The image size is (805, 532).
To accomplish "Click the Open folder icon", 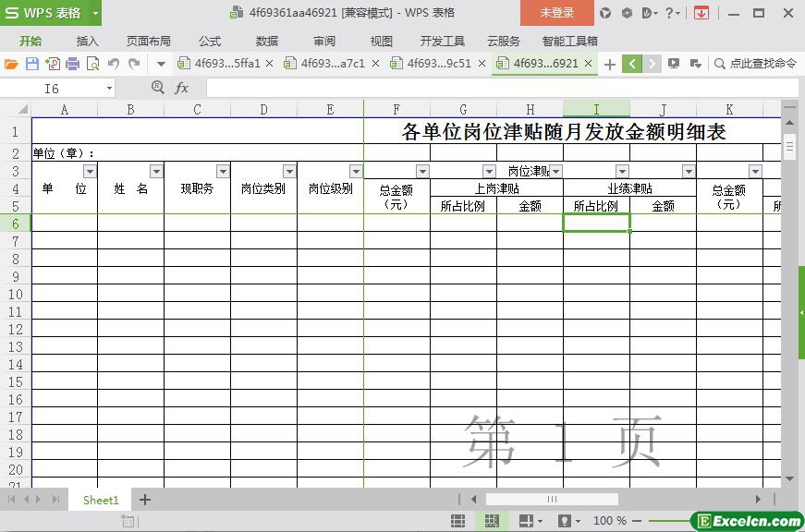I will click(x=11, y=64).
